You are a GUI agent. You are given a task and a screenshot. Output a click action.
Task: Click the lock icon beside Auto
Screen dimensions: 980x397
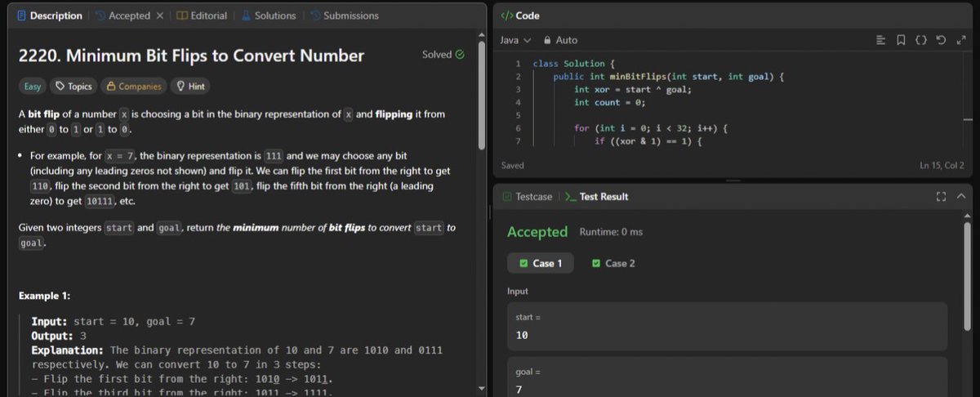pos(546,40)
